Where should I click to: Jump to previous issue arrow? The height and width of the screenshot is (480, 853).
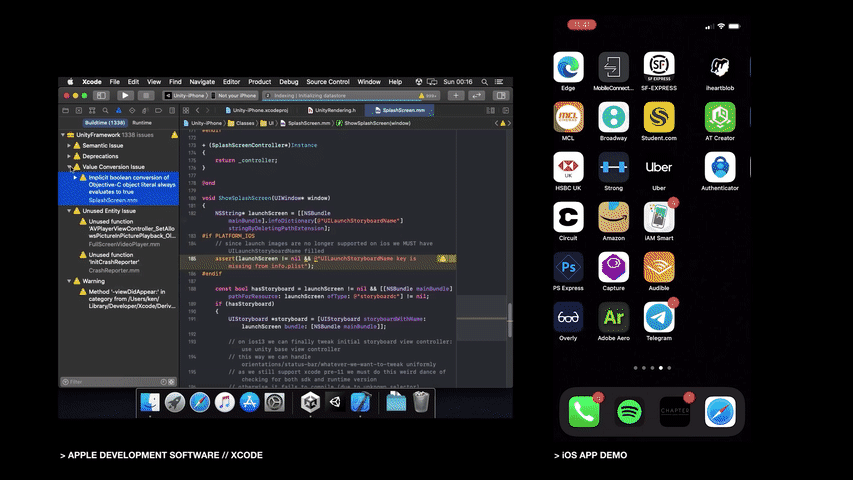tap(496, 123)
